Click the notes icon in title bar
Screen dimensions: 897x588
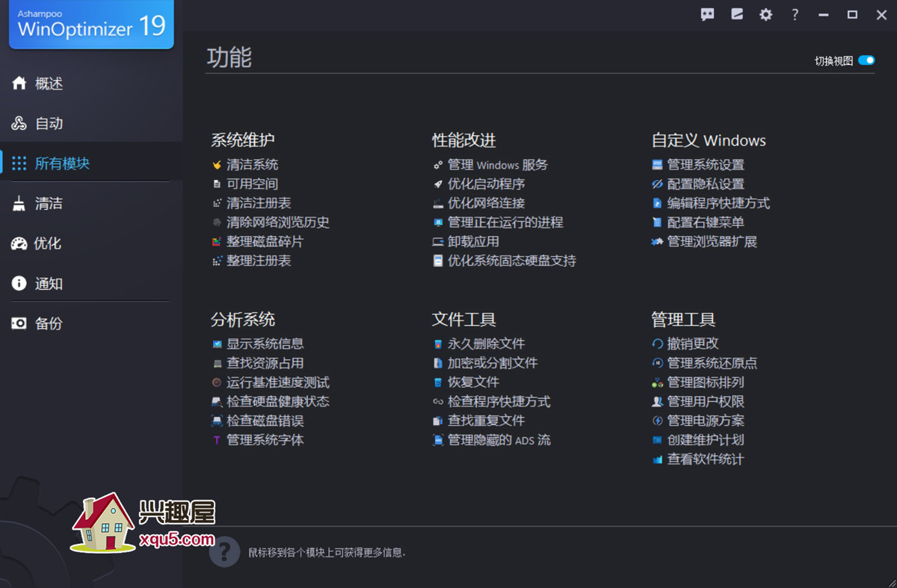pos(737,14)
